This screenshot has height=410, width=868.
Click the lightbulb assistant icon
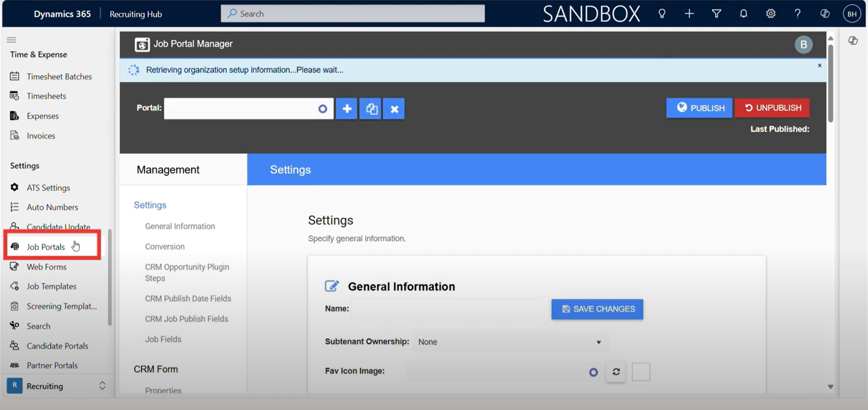point(662,14)
